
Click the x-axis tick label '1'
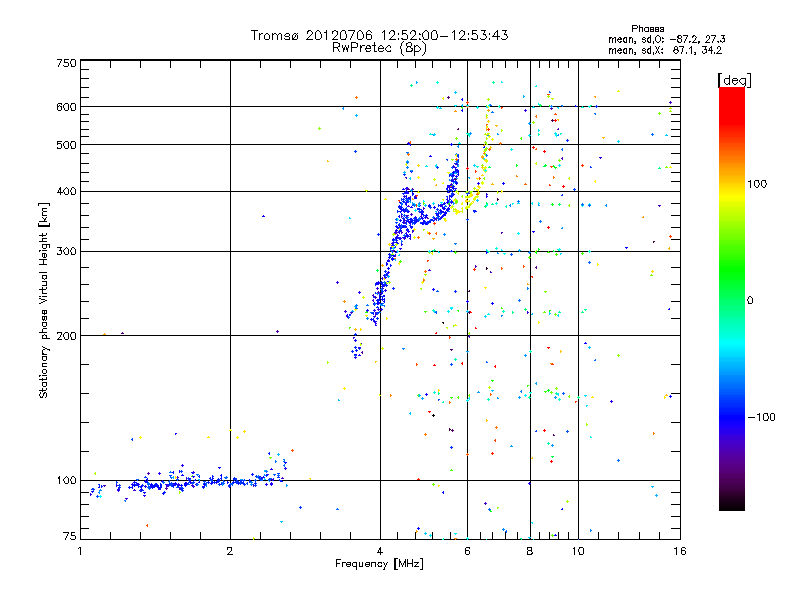(80, 551)
